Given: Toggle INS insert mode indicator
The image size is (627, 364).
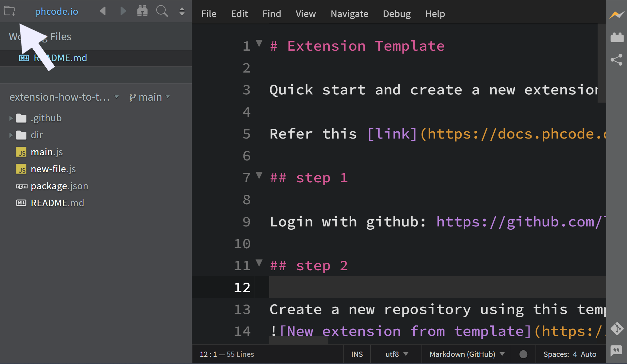Looking at the screenshot, I should point(357,354).
